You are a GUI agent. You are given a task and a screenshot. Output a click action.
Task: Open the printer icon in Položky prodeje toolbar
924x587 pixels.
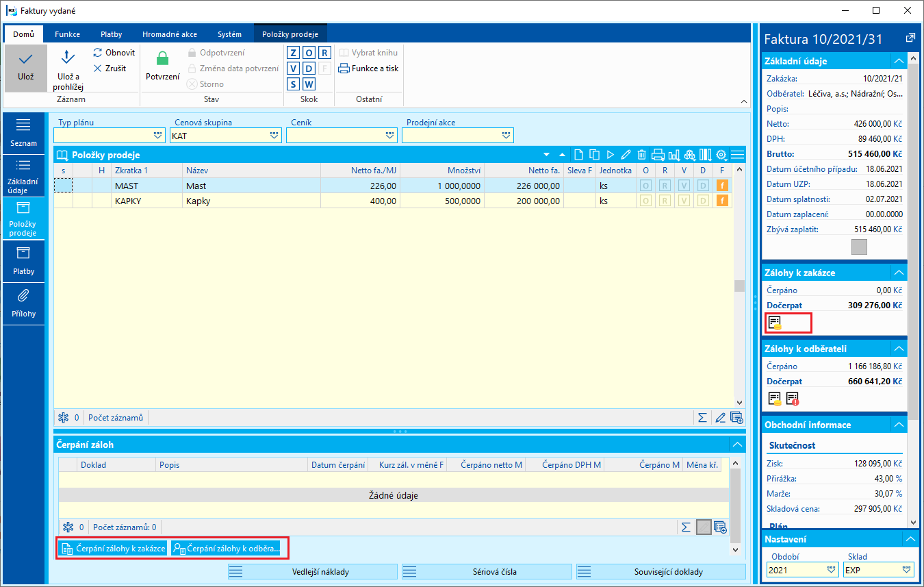coord(658,155)
